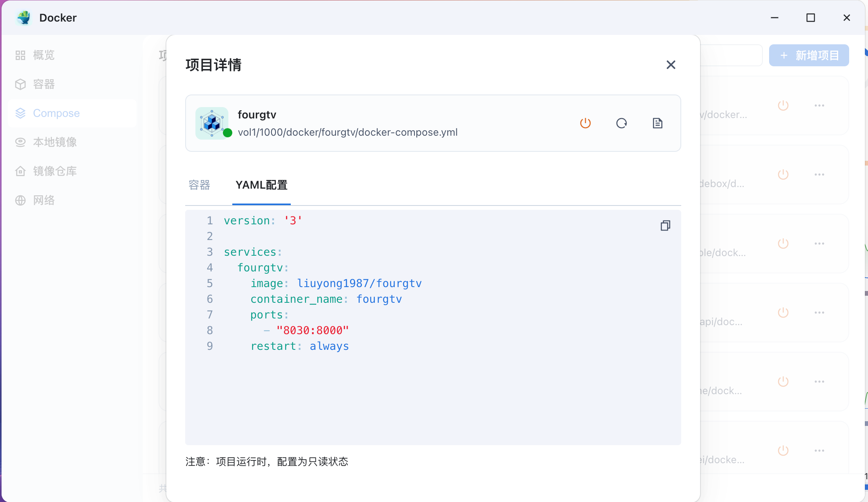The height and width of the screenshot is (502, 868).
Task: Close the 项目详情 dialog
Action: (x=671, y=65)
